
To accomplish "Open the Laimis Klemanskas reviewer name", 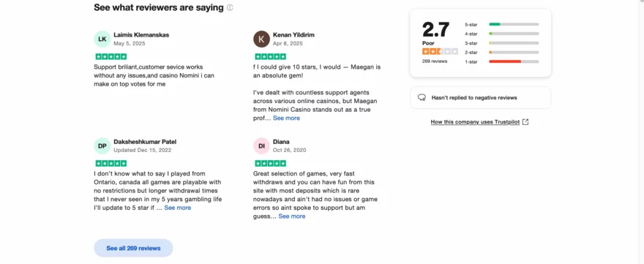I will click(141, 35).
